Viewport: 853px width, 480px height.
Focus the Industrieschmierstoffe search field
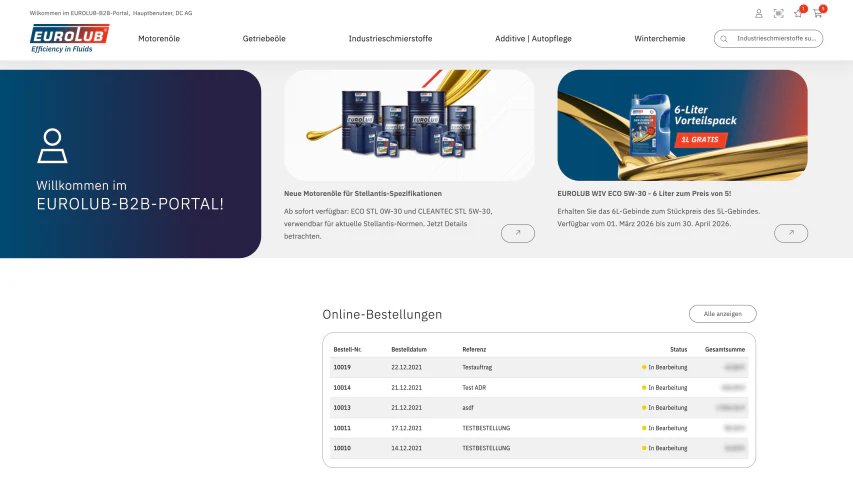pos(768,39)
